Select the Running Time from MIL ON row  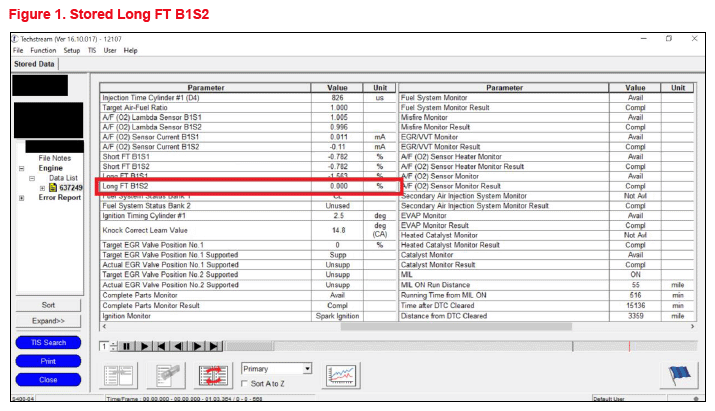(546, 295)
